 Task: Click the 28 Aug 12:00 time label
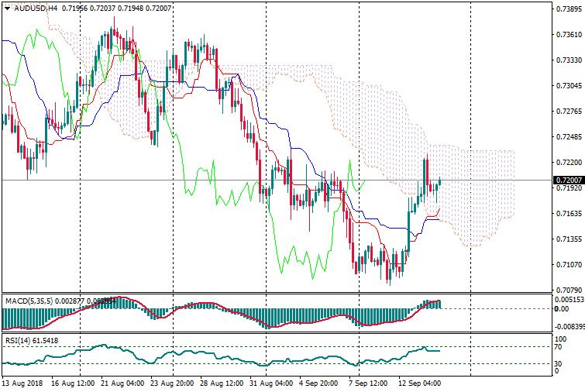[221, 383]
